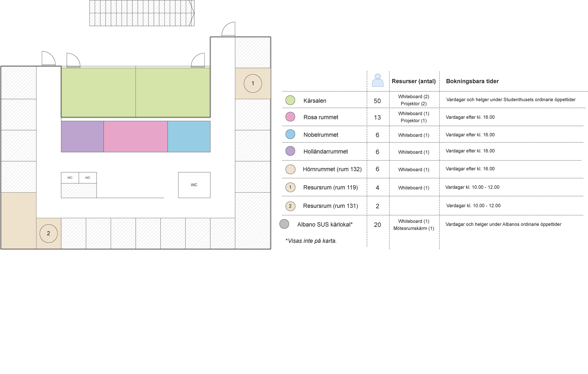Select the green Kårsalen room on the map
The width and height of the screenshot is (588, 374).
tap(135, 92)
